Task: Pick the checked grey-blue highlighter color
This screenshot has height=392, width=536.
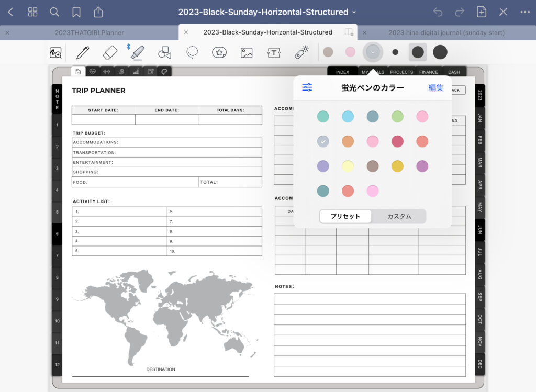Action: pos(323,141)
